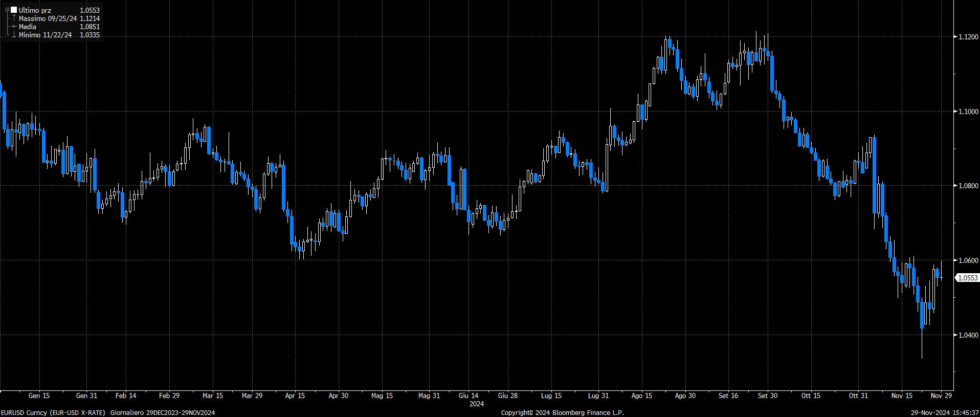The height and width of the screenshot is (417, 980).
Task: Click the Ott 15 date axis label
Action: 811,396
